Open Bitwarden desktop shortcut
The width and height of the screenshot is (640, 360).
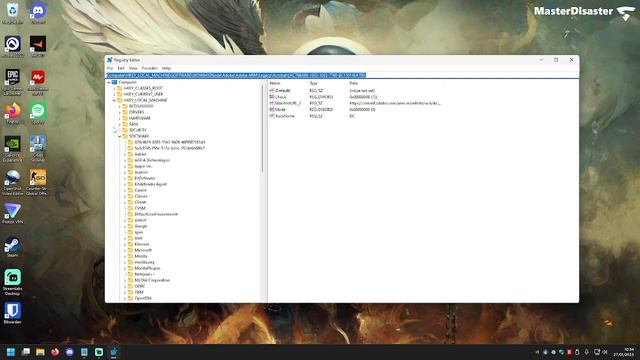(x=12, y=313)
